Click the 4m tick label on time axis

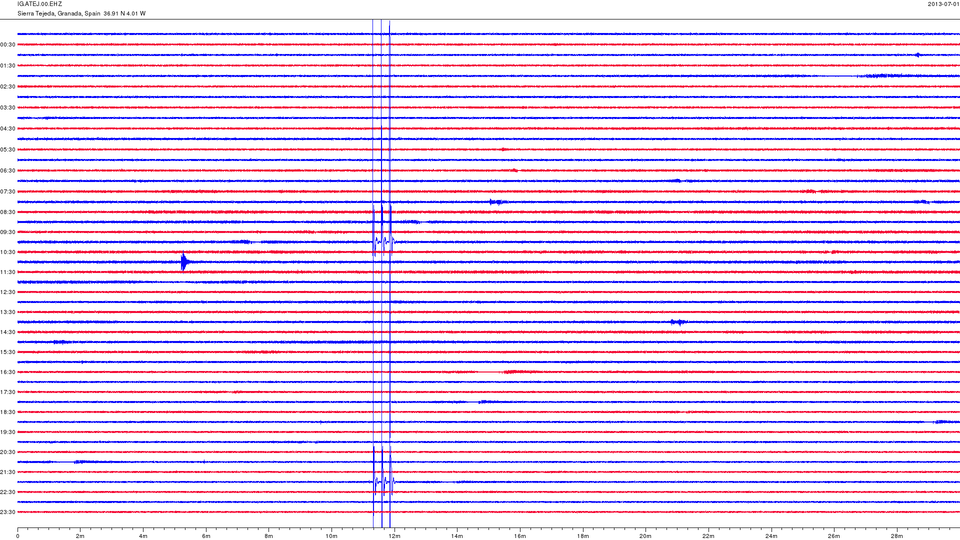tap(143, 536)
